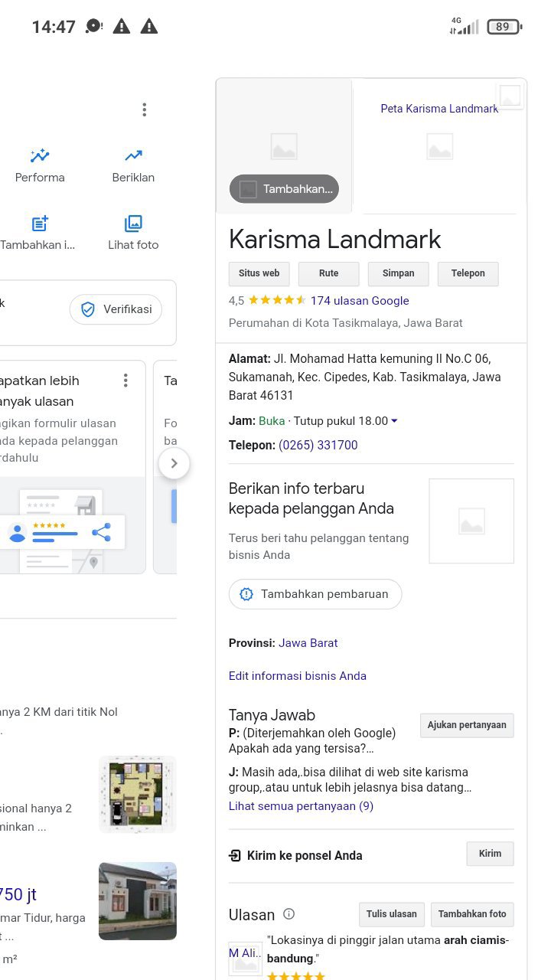Screen dimensions: 551x980
Task: Click the share icon in review illustration
Action: 101,532
